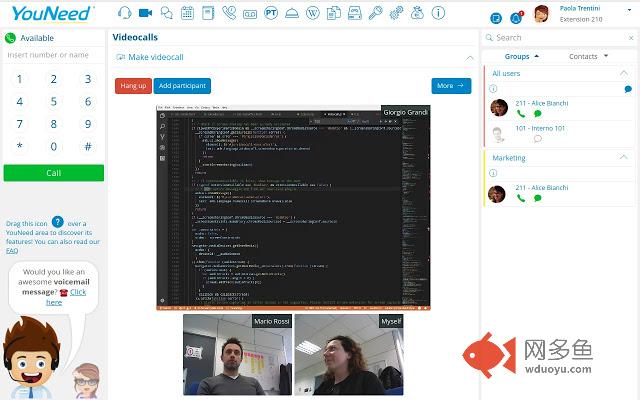The height and width of the screenshot is (400, 640).
Task: Chat with Alice Bianchi in Marketing group
Action: (x=538, y=198)
